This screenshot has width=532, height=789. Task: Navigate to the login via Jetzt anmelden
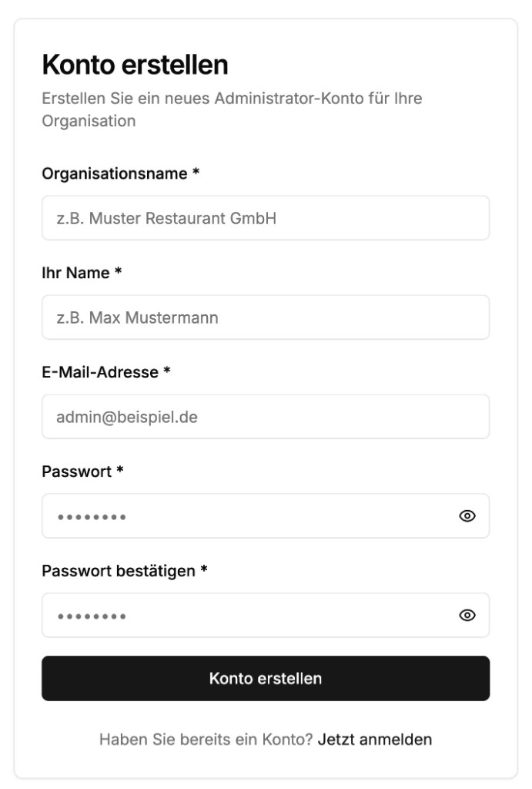tap(375, 739)
